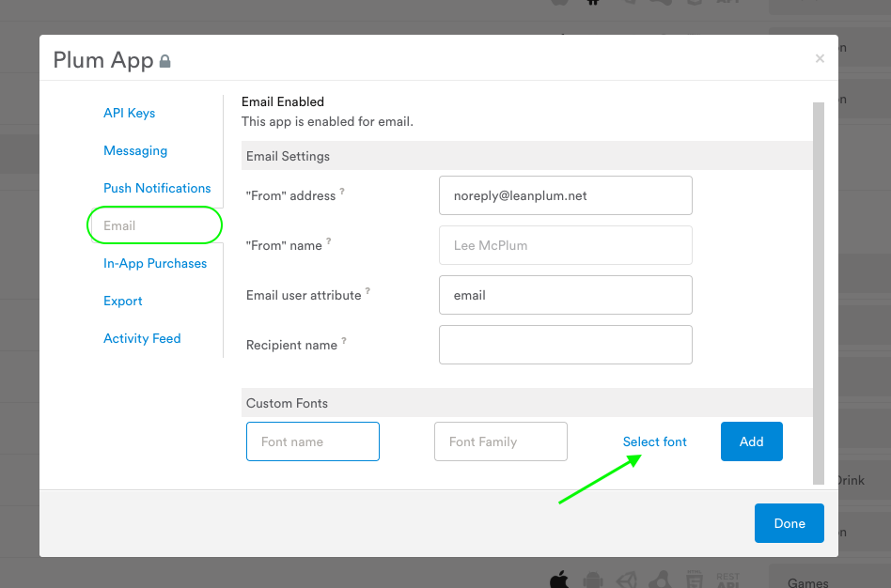Click the Font name input field

pos(312,441)
